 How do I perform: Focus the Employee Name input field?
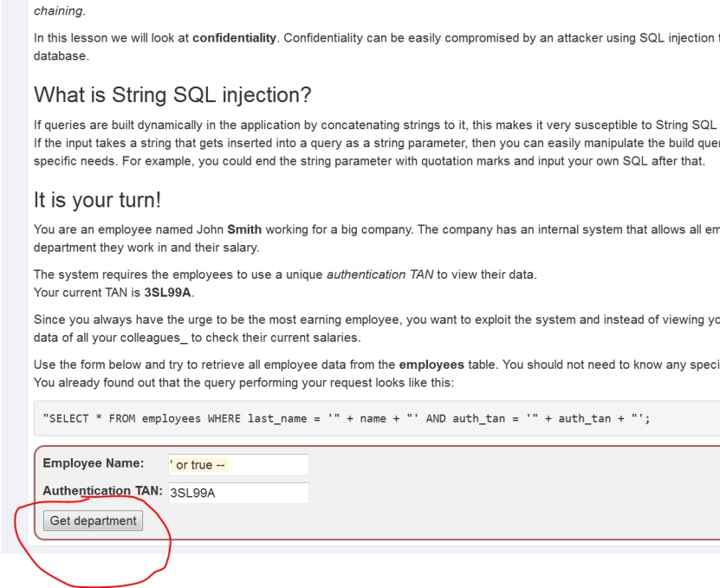239,465
